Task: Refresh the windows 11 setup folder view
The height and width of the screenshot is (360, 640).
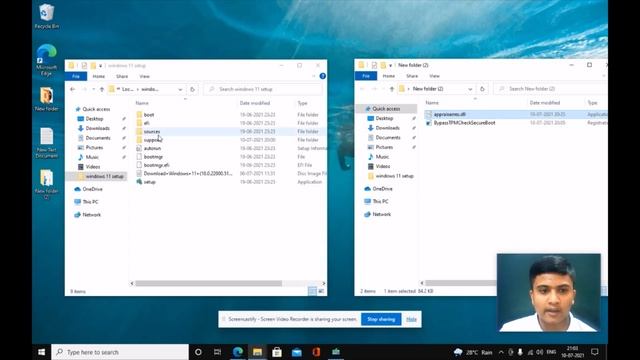Action: click(193, 89)
